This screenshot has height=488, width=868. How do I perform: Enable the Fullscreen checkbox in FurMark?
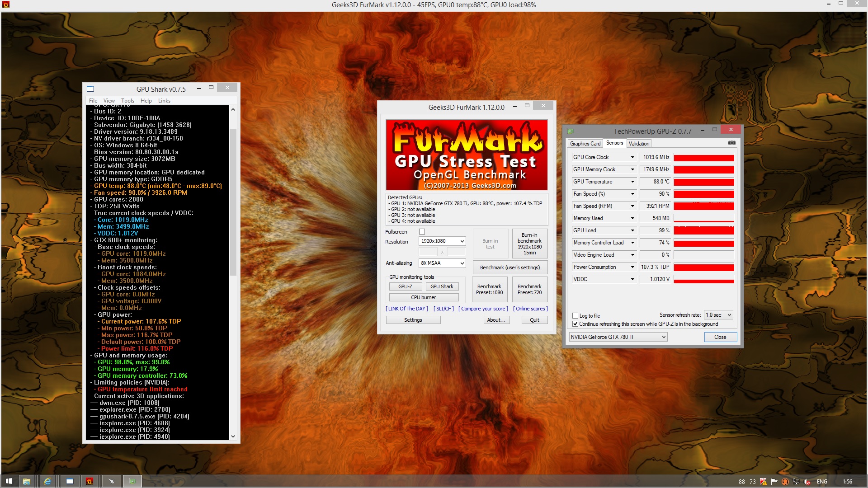[422, 232]
